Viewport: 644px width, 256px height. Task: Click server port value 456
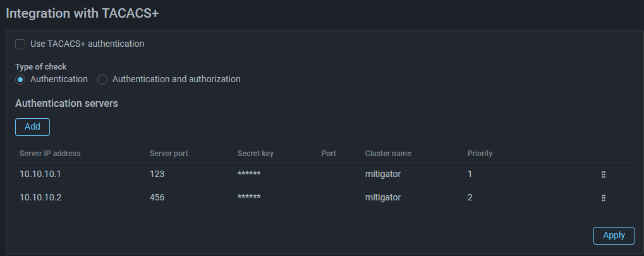pos(157,197)
